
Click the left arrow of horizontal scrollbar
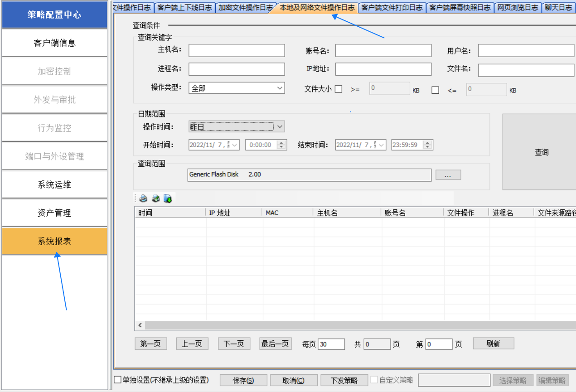tap(140, 325)
